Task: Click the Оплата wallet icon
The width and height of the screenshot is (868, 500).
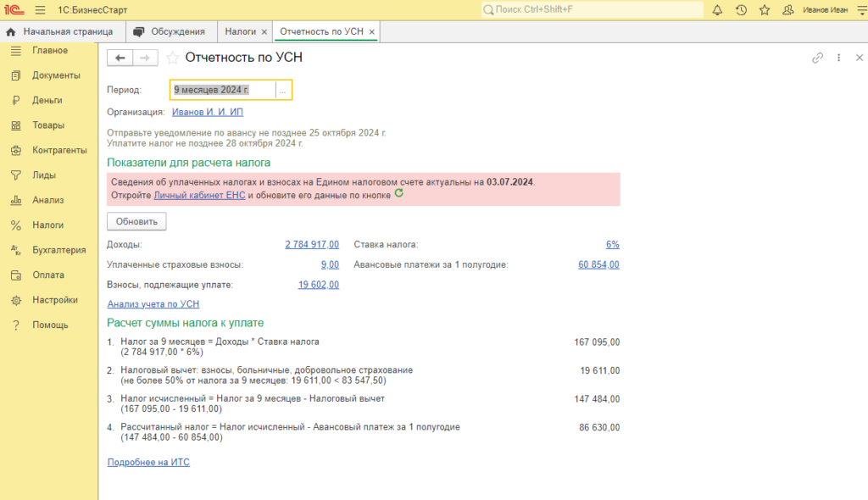Action: (16, 275)
